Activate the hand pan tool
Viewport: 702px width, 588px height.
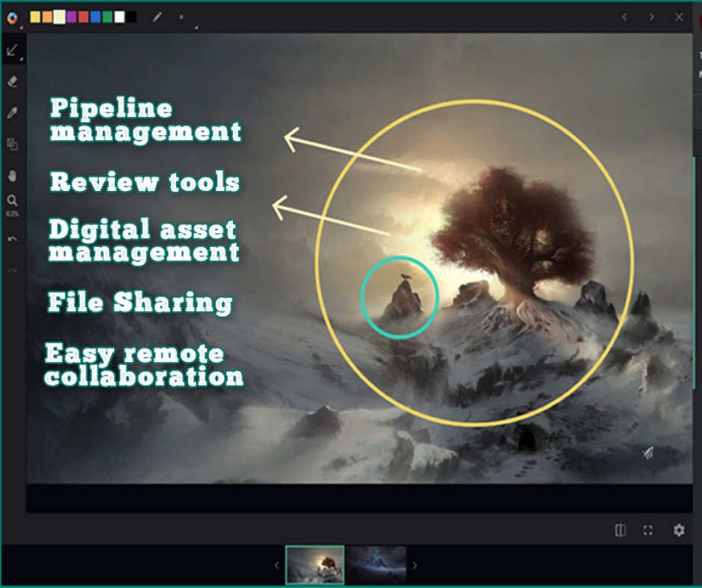pyautogui.click(x=12, y=176)
